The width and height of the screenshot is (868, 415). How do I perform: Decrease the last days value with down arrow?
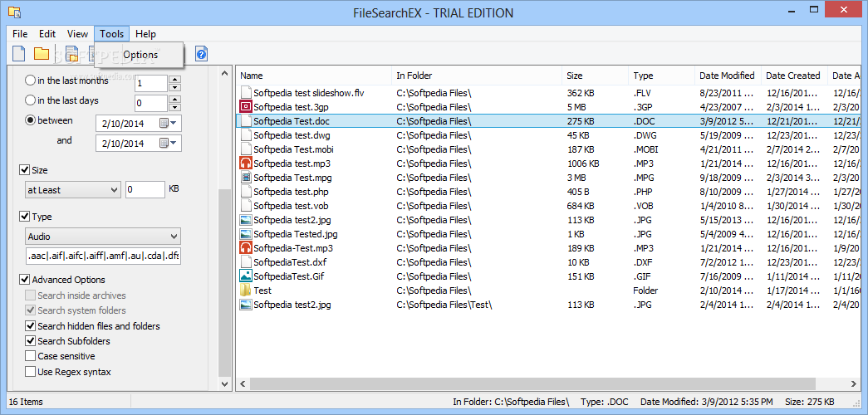coord(175,107)
